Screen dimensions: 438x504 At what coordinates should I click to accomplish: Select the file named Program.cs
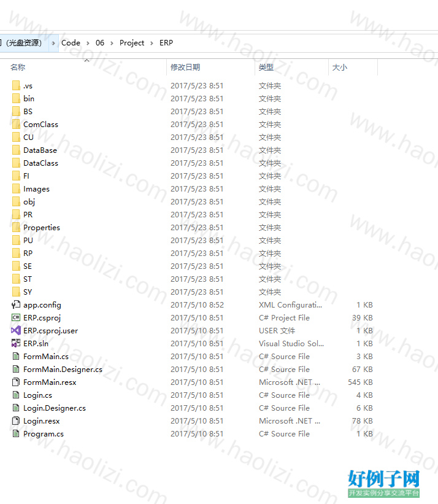click(44, 433)
